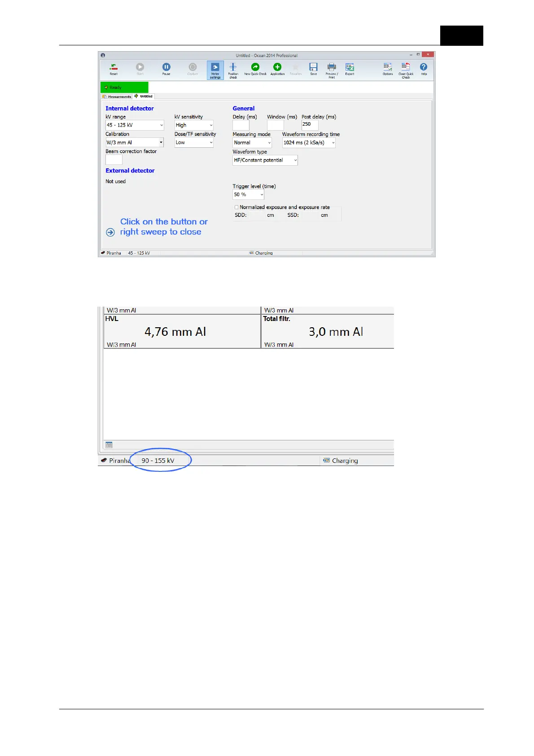Viewport: 534px width, 756px height.
Task: Click the grid table icon below HVL panel
Action: [x=109, y=445]
